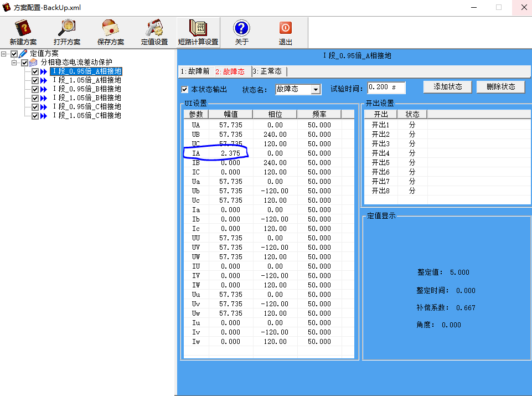Click the 新建方案 toolbar icon
532x396 pixels.
(23, 32)
